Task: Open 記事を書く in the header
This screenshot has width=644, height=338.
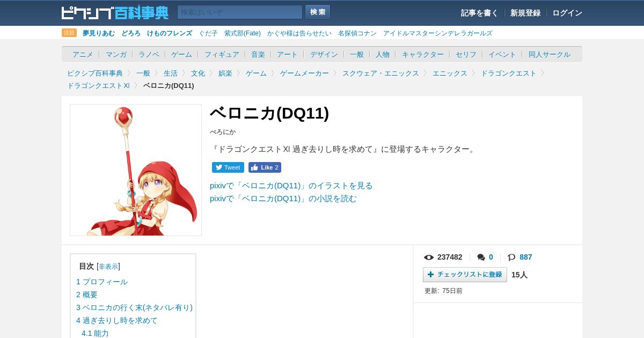Action: tap(479, 13)
